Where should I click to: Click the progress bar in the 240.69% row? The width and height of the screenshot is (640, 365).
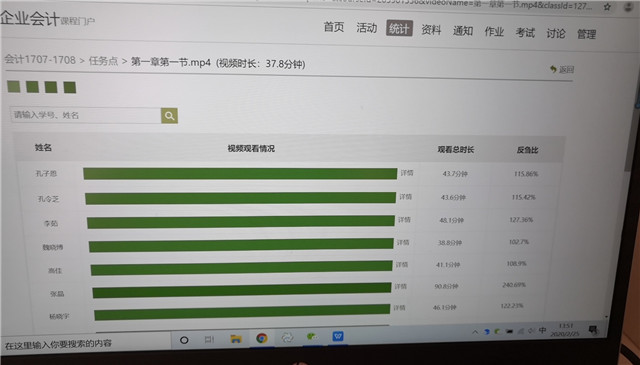(x=242, y=289)
